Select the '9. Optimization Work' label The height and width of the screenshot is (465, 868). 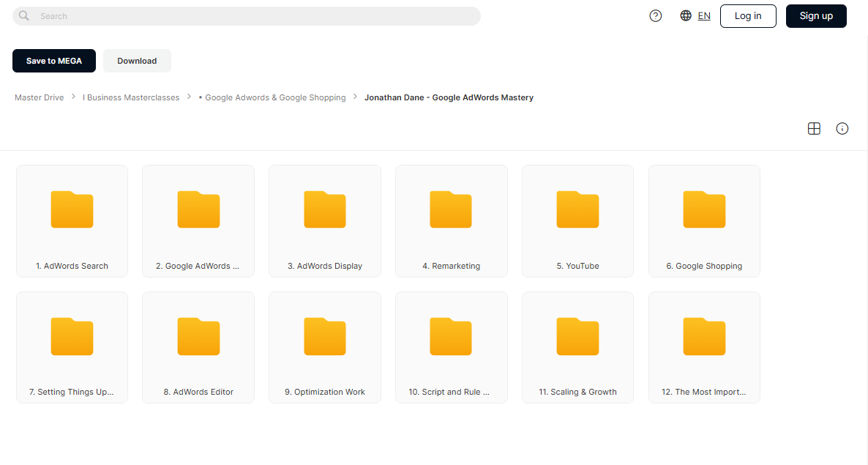click(325, 392)
